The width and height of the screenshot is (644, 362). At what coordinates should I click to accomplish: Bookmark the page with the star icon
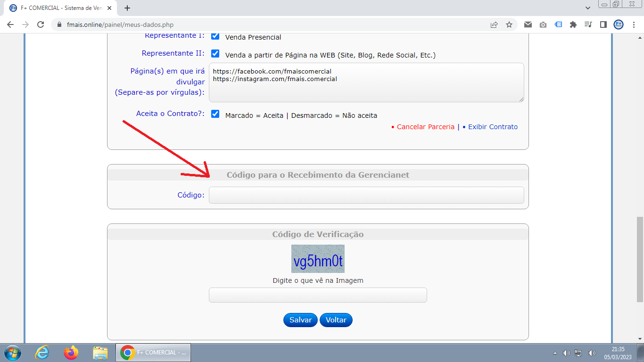[x=509, y=25]
